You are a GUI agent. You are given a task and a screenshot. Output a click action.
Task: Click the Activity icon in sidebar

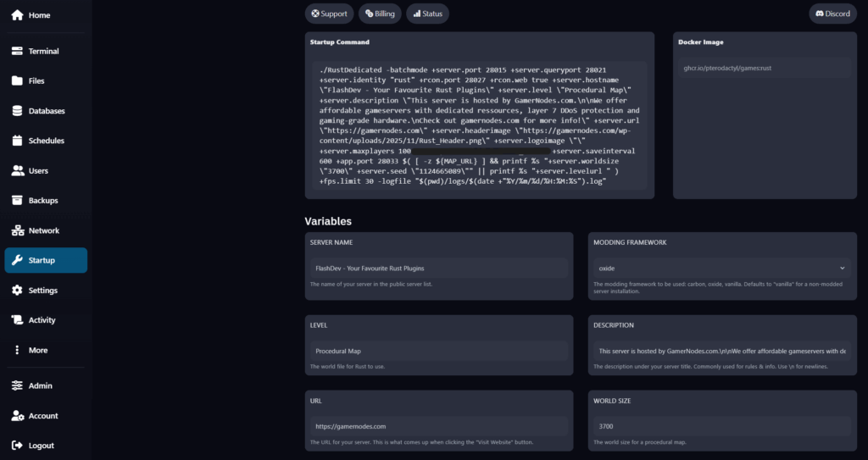pyautogui.click(x=17, y=320)
